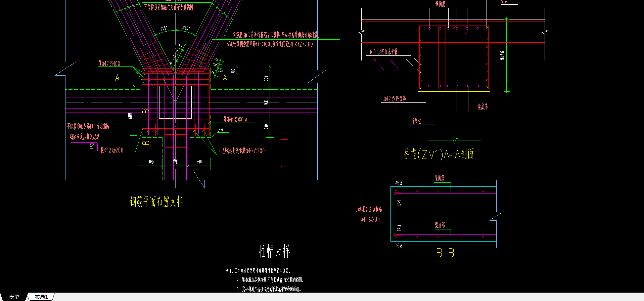644x301 pixels.
Task: Pick the red U-shaped bar symbol
Action: pos(284,153)
